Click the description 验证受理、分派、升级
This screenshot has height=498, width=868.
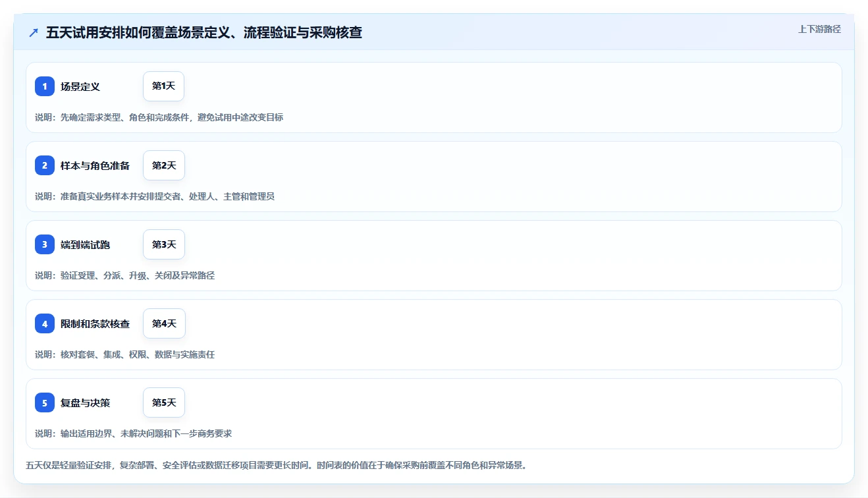click(x=124, y=275)
